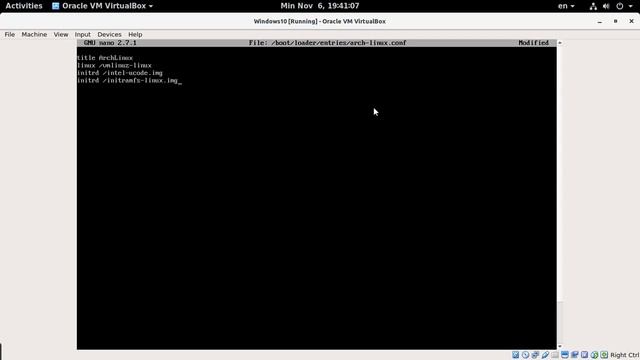Click the volume speaker icon in top panel

click(606, 6)
